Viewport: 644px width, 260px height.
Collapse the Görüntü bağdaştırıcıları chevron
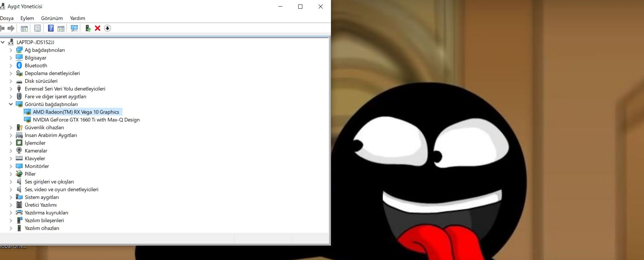point(11,104)
